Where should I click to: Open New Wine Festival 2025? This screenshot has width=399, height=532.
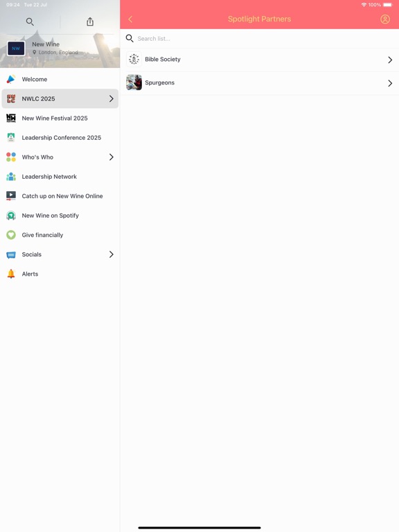(x=60, y=118)
